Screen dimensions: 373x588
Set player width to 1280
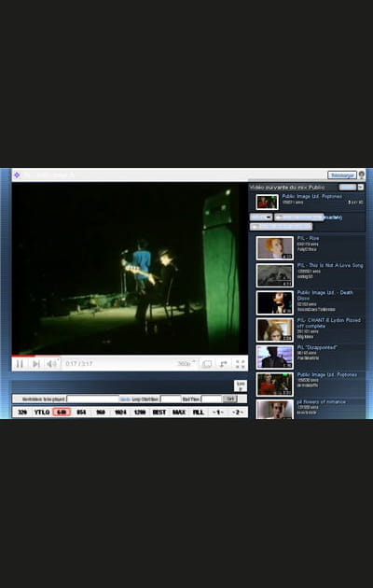coord(140,413)
